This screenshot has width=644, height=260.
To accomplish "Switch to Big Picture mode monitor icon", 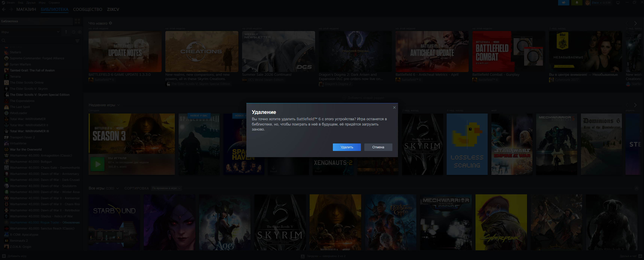I will 618,2.
